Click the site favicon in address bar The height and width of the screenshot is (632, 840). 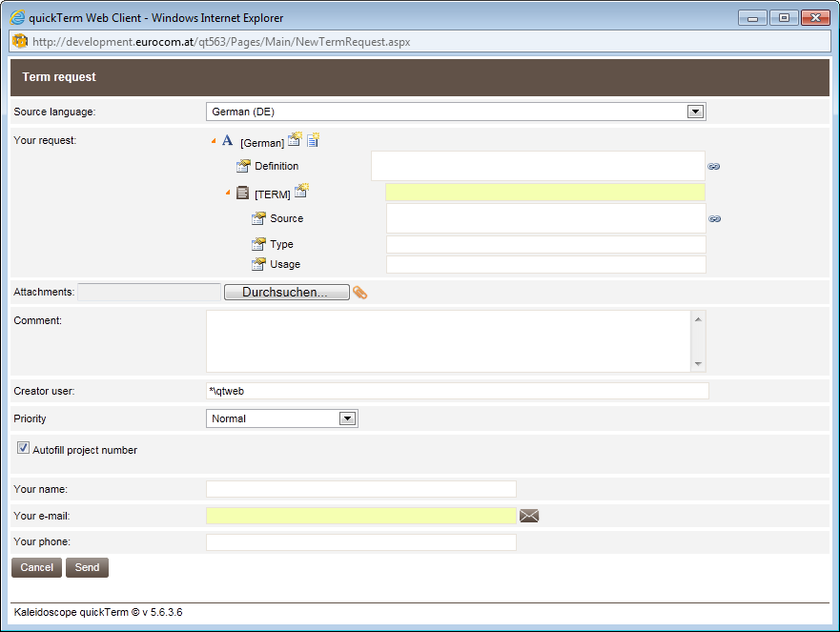[20, 41]
